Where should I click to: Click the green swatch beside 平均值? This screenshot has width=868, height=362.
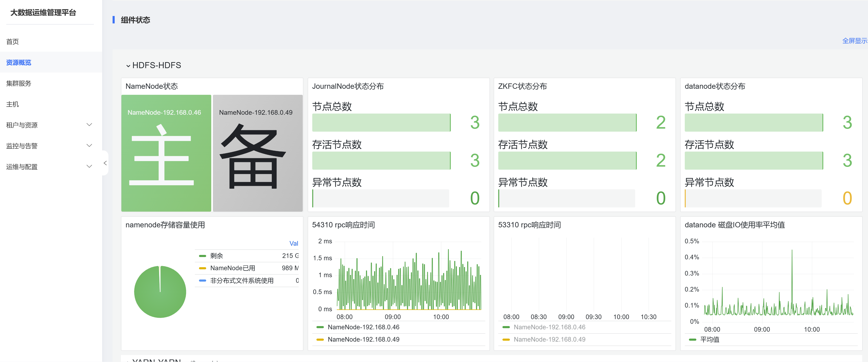point(692,340)
